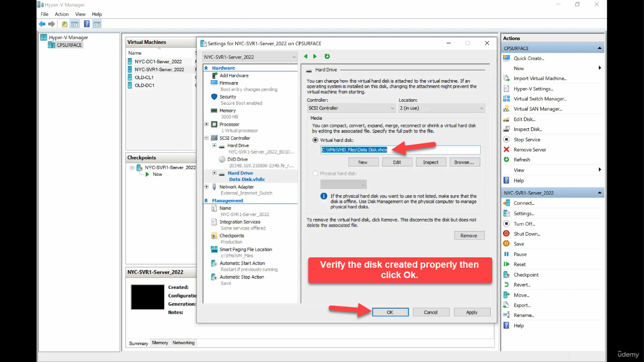Click the OK button
Viewport: 644px width, 362px height.
(390, 312)
